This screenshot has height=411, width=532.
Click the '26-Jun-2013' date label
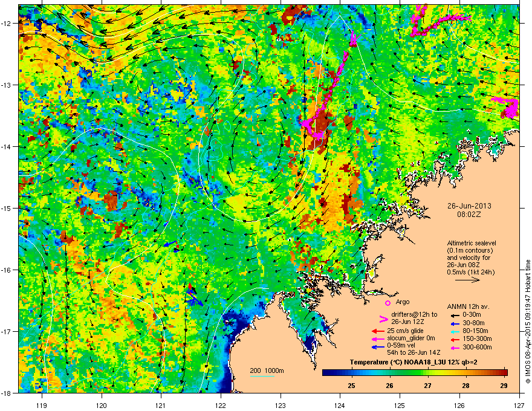click(x=469, y=206)
